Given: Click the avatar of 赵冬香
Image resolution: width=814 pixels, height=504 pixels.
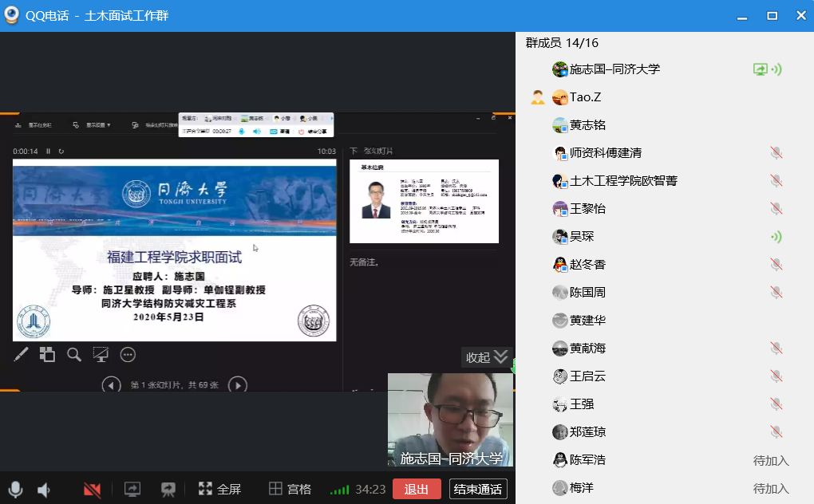Looking at the screenshot, I should click(560, 265).
